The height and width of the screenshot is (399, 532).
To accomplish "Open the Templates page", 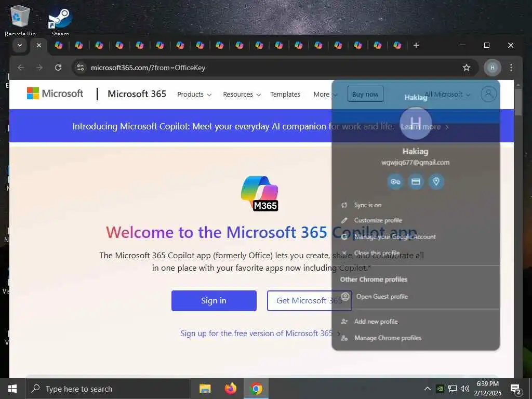I will point(285,95).
